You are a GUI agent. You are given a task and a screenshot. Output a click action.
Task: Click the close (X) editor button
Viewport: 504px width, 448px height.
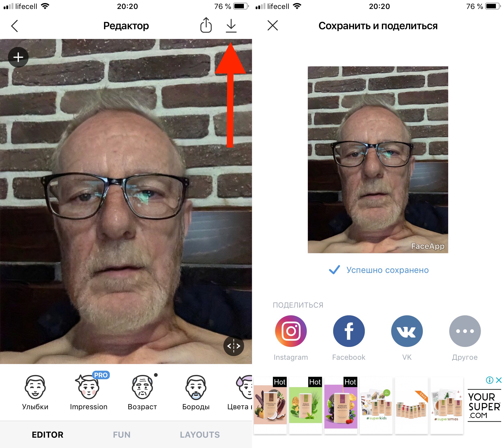tap(273, 25)
